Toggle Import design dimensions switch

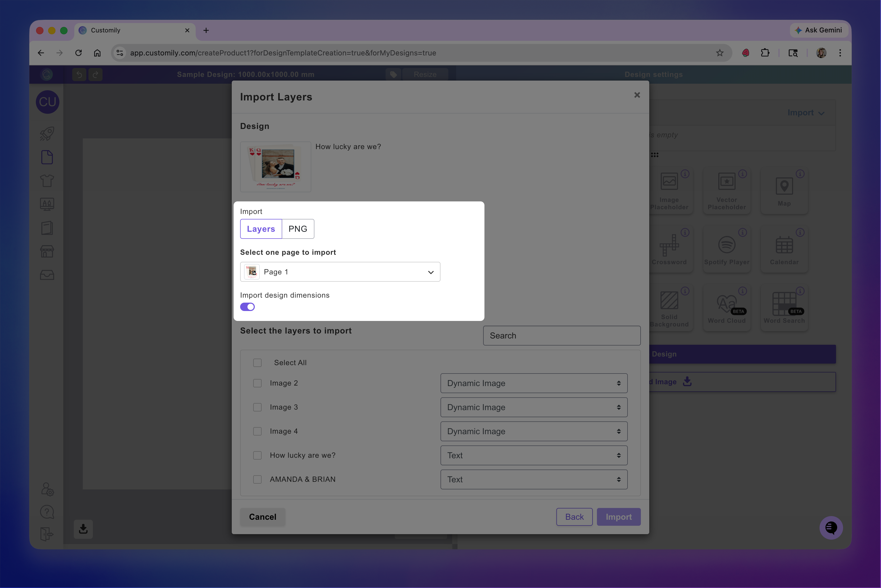247,307
